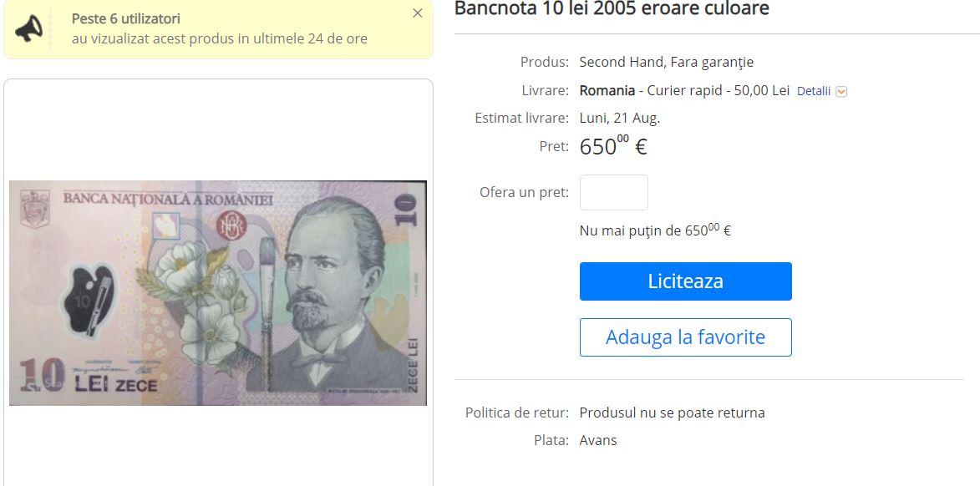Click the 650 € price value
Screen dimensions: 980x486
613,146
